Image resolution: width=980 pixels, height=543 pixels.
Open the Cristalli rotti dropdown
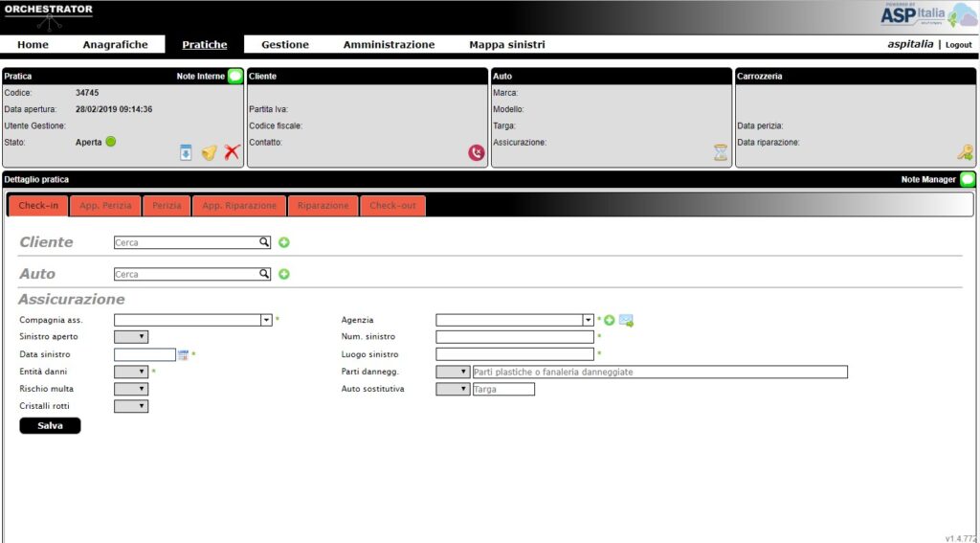tap(131, 406)
